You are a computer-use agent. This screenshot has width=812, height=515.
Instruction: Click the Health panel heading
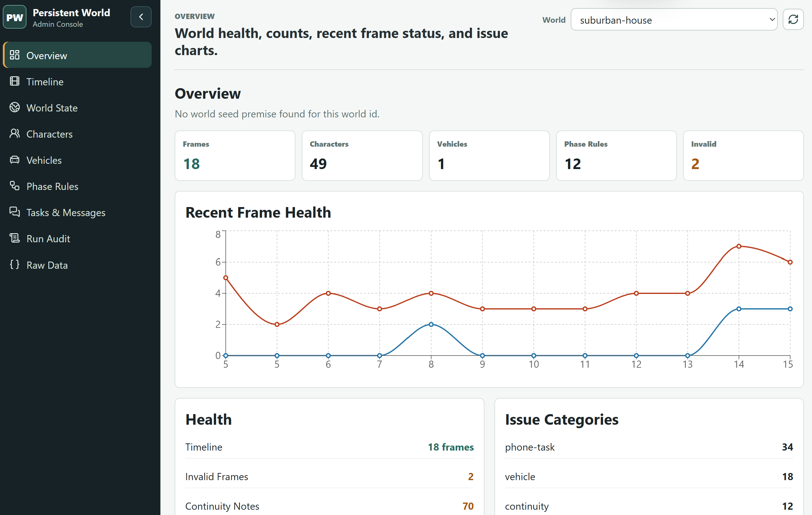pos(208,419)
